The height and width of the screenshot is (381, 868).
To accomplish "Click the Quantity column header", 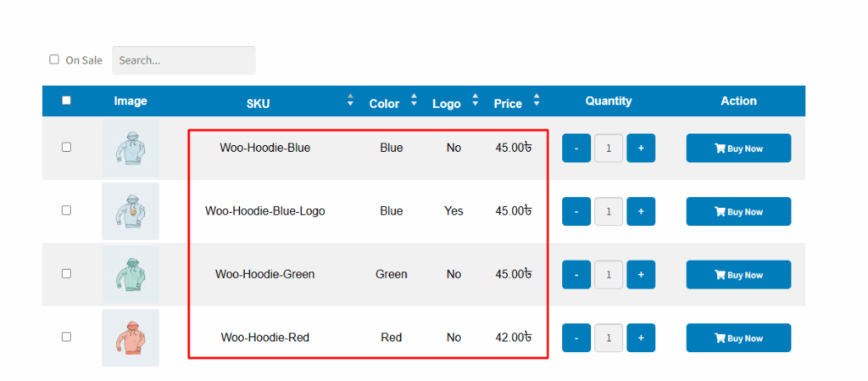I will (609, 101).
